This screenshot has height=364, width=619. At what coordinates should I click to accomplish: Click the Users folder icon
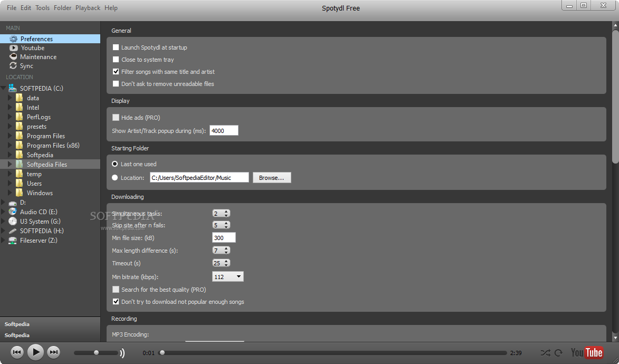(19, 183)
